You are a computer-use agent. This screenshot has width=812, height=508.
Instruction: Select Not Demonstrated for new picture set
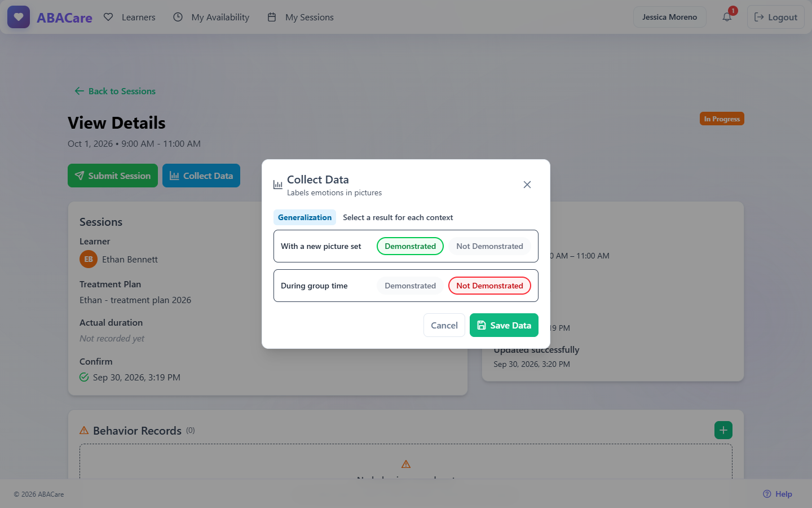(x=489, y=246)
